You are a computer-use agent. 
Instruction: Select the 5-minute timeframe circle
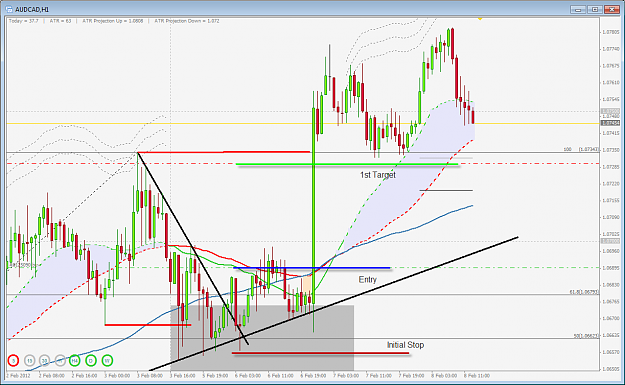coord(13,361)
